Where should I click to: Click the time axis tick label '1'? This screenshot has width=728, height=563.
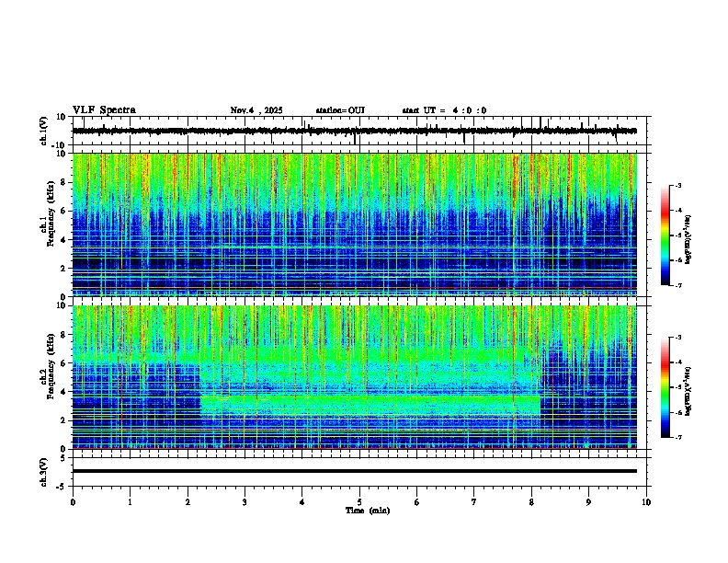130,502
